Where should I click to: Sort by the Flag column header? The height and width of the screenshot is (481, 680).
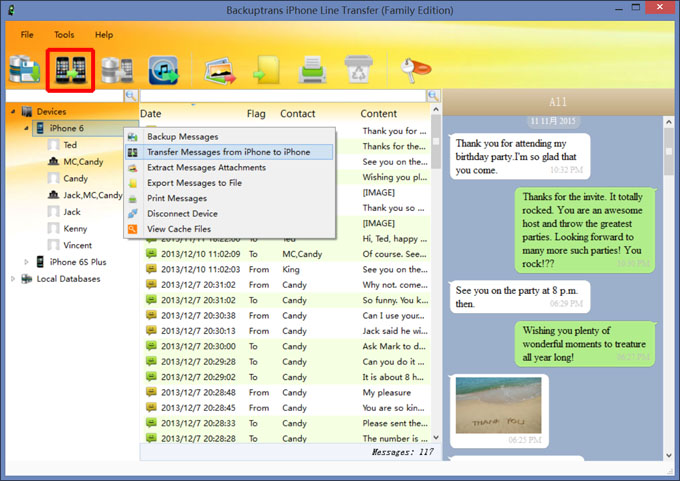tap(256, 114)
